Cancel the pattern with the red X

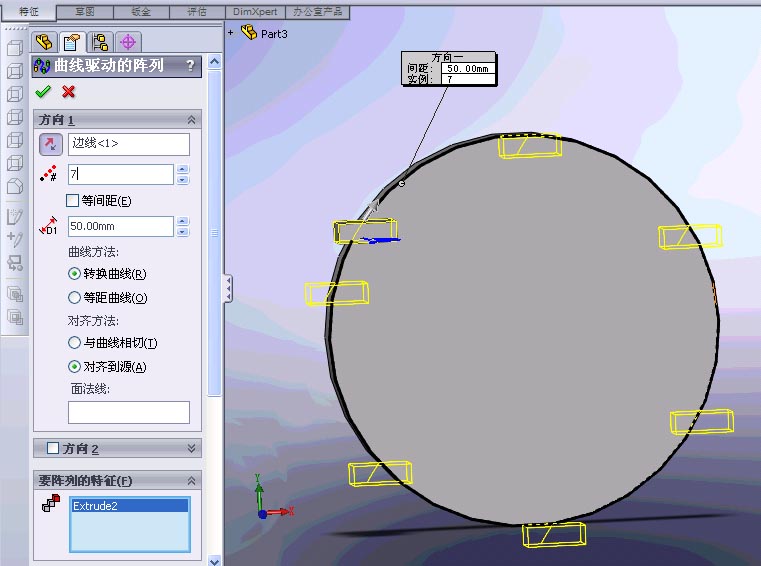pyautogui.click(x=68, y=91)
